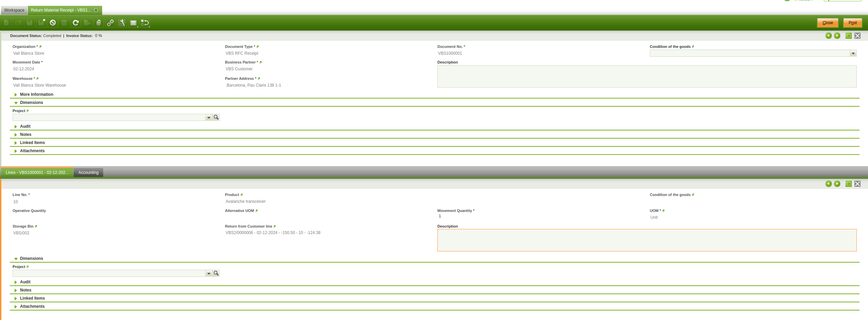Click the form personalization wrench toolbar icon
The image size is (868, 320).
coord(122,23)
